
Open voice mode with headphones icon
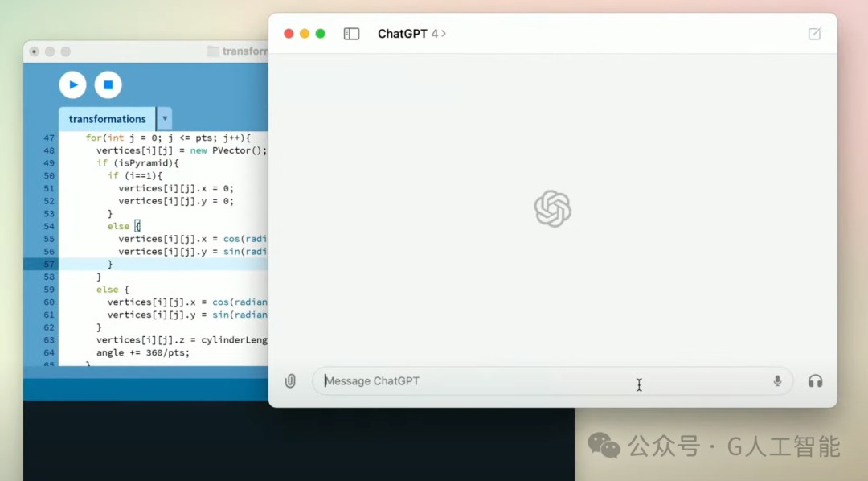(x=815, y=381)
